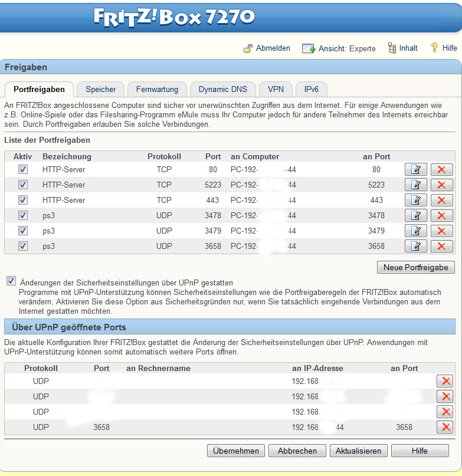Open the Fernwartung tab
The width and height of the screenshot is (462, 476).
[157, 89]
